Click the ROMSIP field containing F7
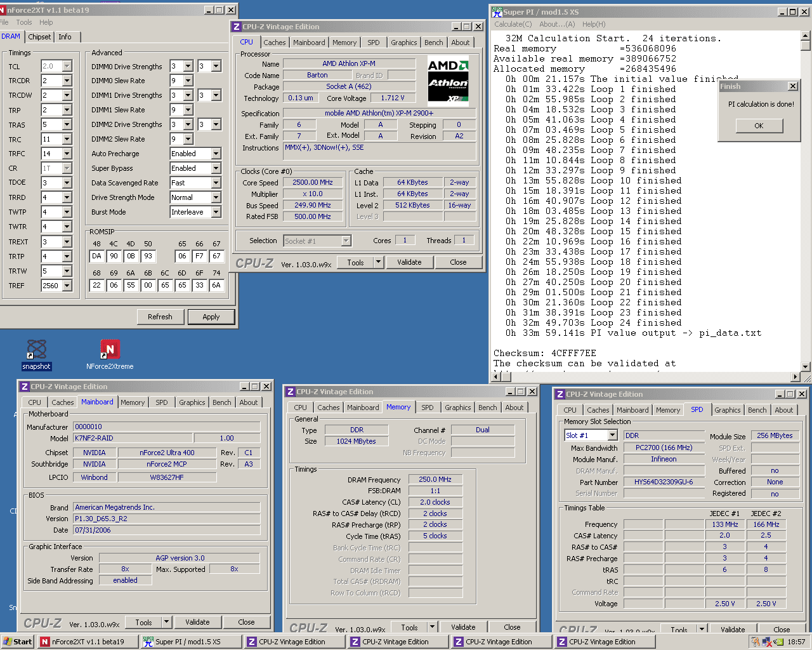This screenshot has width=812, height=650. pyautogui.click(x=199, y=256)
